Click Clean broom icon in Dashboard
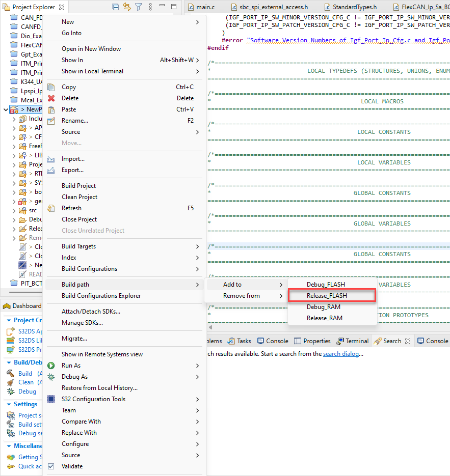450x476 pixels. pyautogui.click(x=11, y=382)
